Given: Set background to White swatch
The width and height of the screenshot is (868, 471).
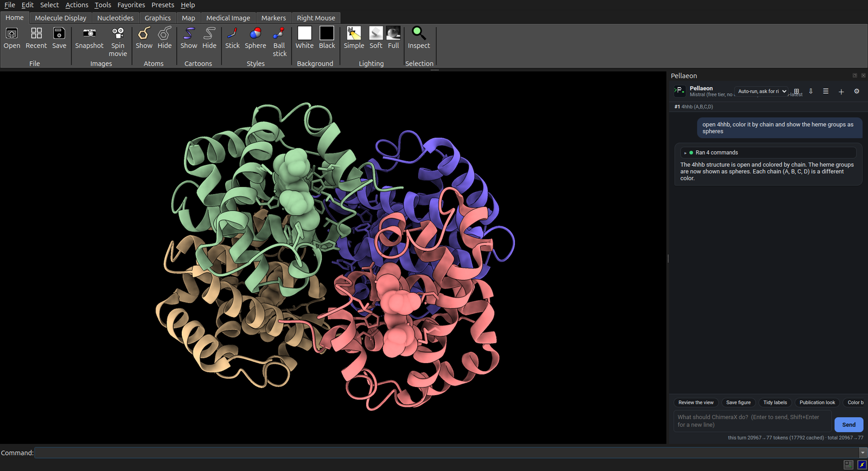Looking at the screenshot, I should tap(305, 33).
